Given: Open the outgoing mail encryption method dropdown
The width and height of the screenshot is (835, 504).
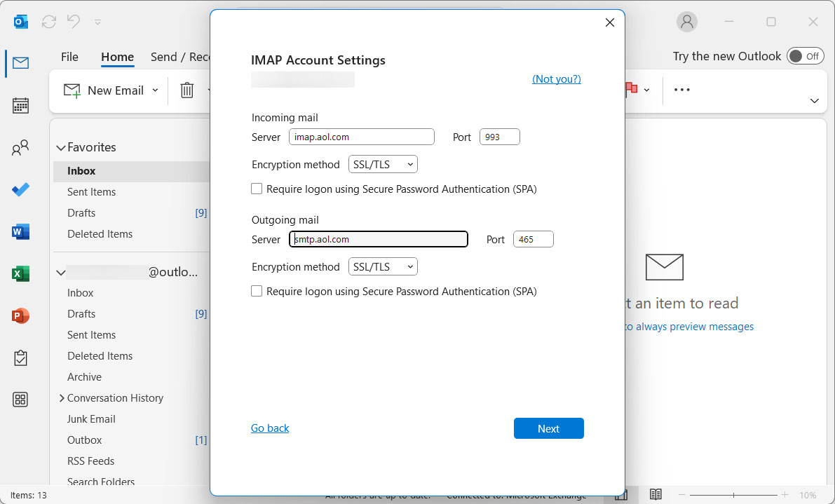Looking at the screenshot, I should tap(383, 266).
